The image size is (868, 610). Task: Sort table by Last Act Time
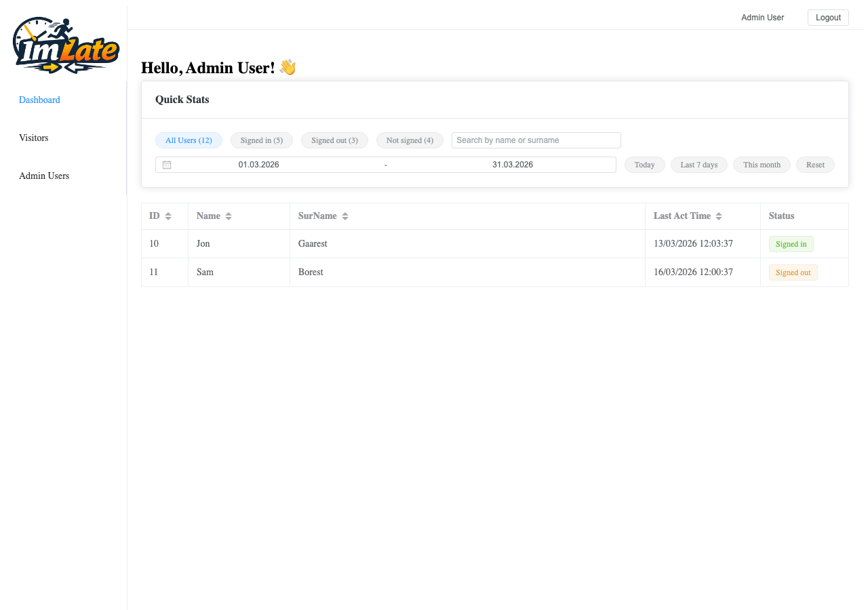click(x=719, y=216)
